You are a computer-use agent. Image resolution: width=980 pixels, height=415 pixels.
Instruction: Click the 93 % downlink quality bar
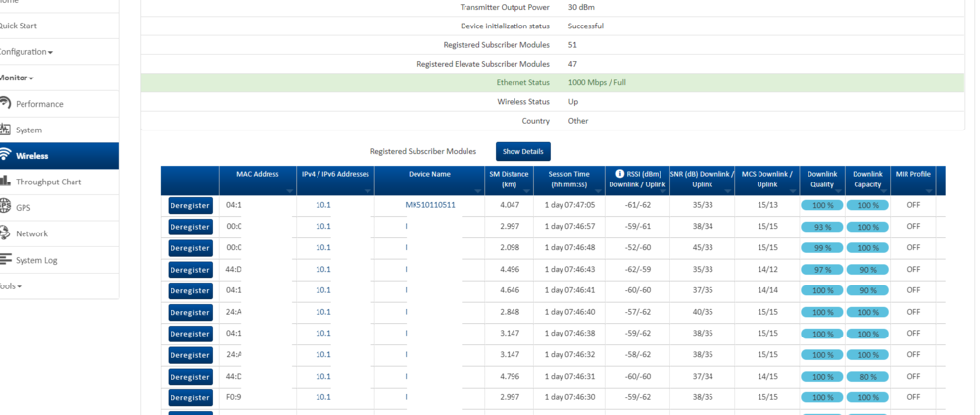822,227
